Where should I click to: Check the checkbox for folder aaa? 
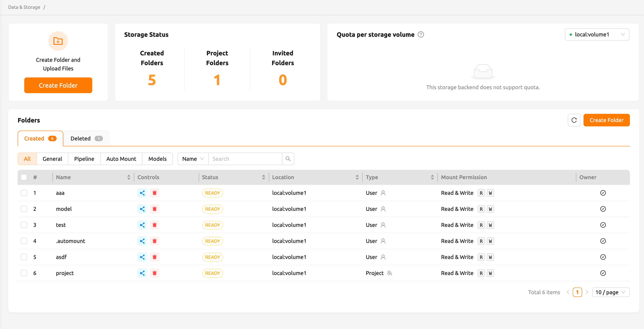(24, 193)
